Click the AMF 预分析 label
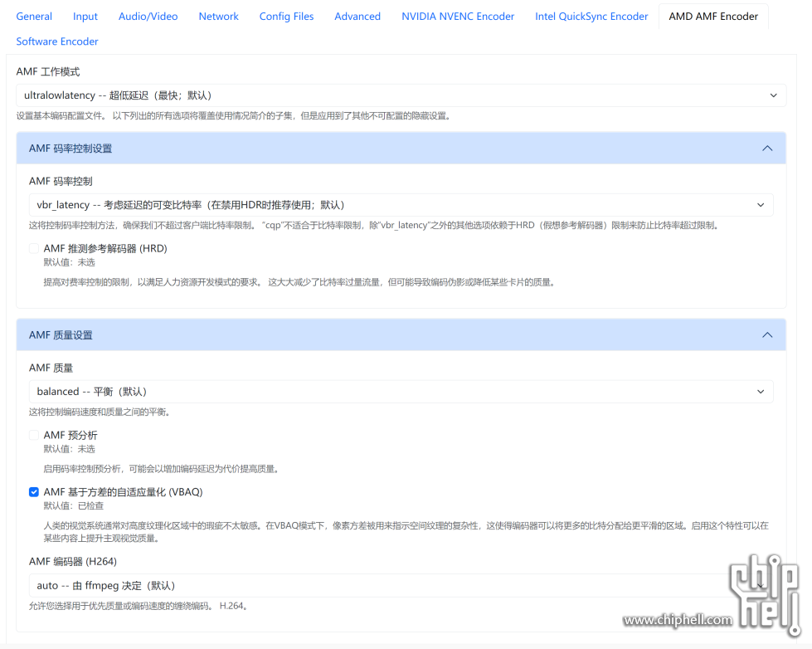This screenshot has width=812, height=649. [71, 436]
